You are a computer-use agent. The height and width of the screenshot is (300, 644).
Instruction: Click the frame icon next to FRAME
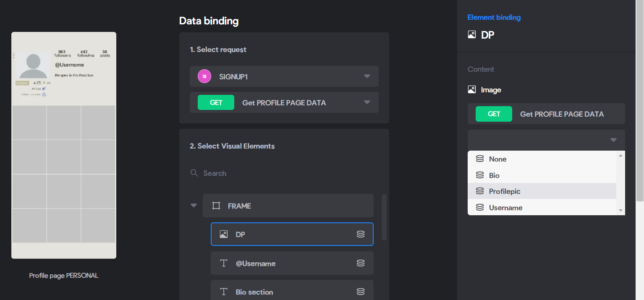click(x=216, y=206)
